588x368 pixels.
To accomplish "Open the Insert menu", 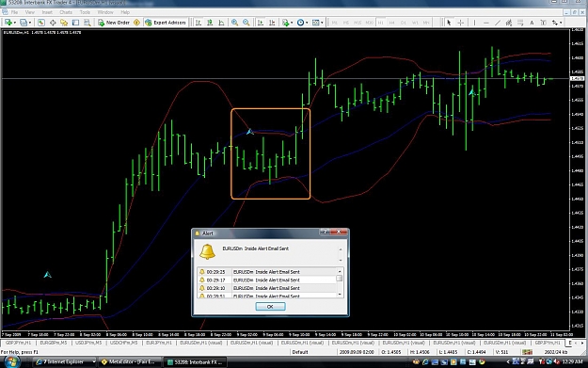I will click(x=47, y=12).
